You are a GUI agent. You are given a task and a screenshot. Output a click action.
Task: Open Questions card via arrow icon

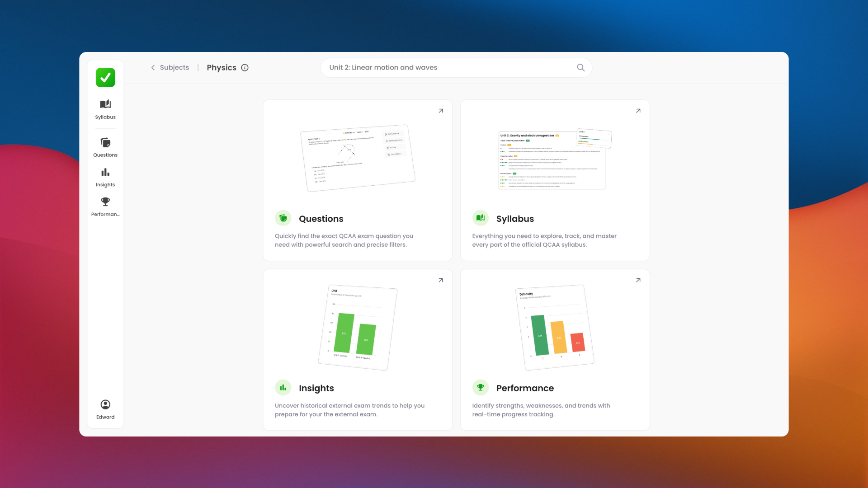tap(441, 111)
